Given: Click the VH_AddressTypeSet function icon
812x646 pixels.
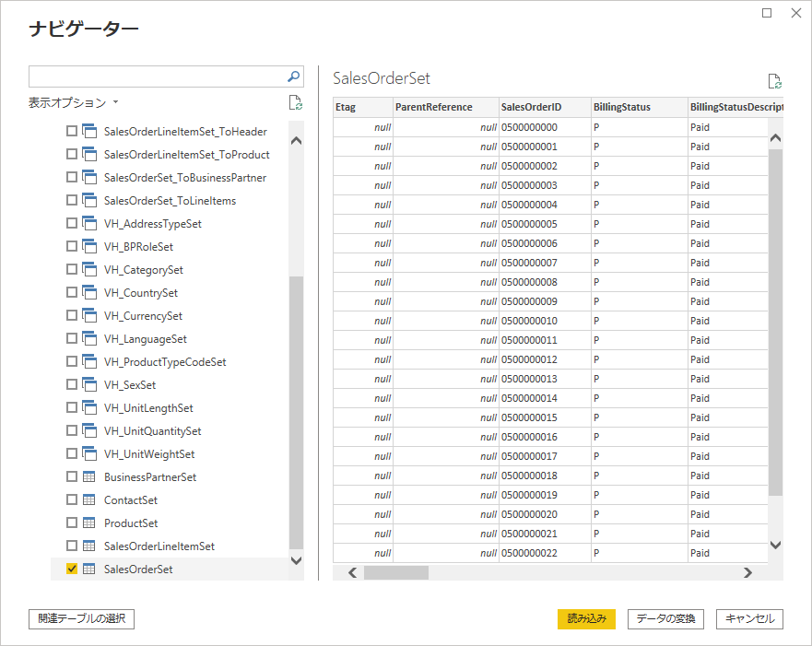Looking at the screenshot, I should tap(89, 224).
